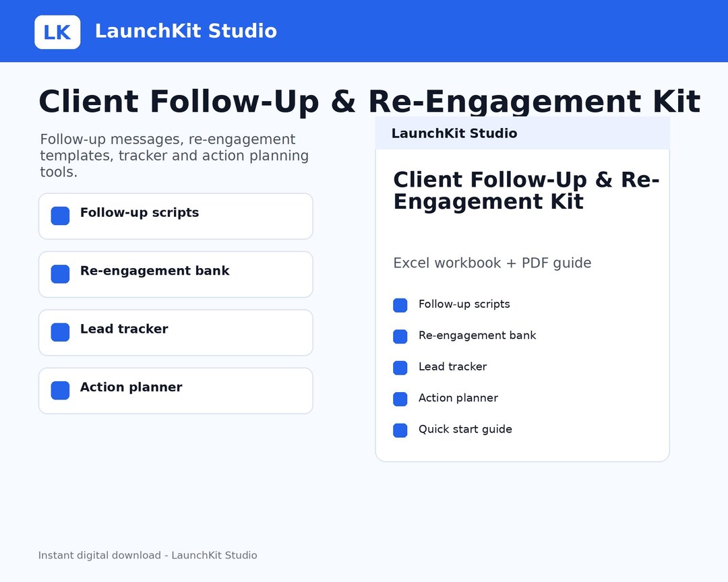This screenshot has width=728, height=582.
Task: Open the Action planner card
Action: pyautogui.click(x=175, y=391)
